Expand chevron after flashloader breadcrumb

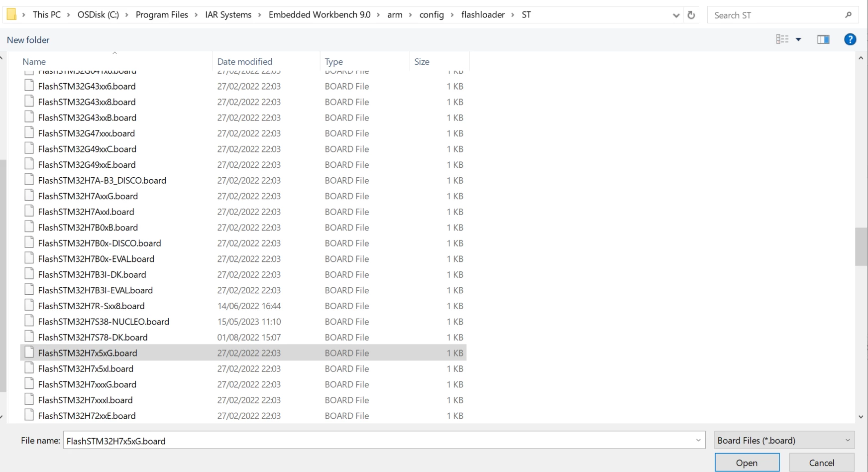[x=513, y=15]
